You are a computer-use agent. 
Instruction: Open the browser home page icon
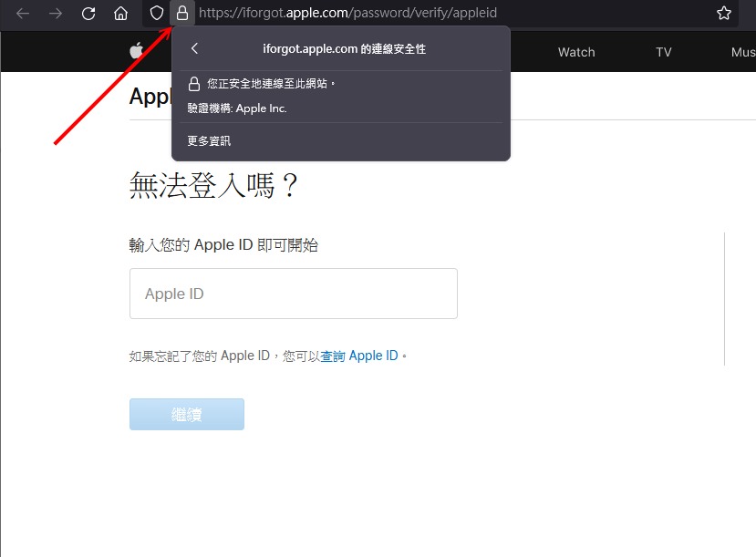[121, 13]
